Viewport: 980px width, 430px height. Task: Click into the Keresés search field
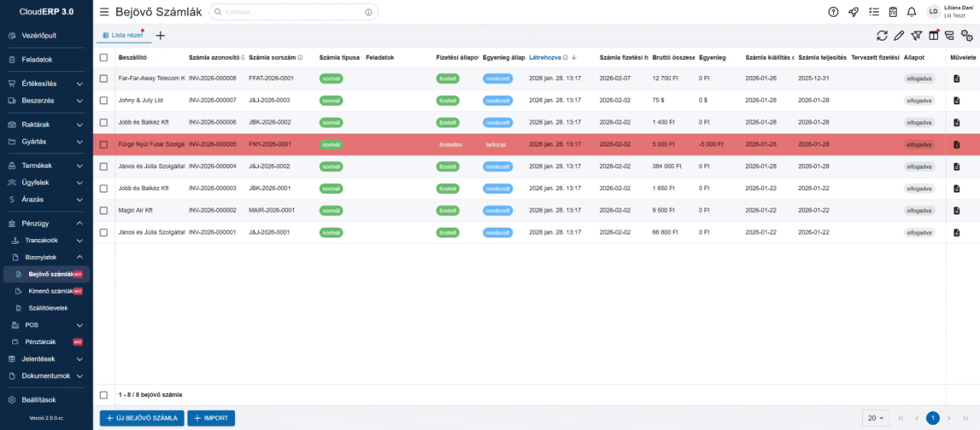tap(291, 12)
